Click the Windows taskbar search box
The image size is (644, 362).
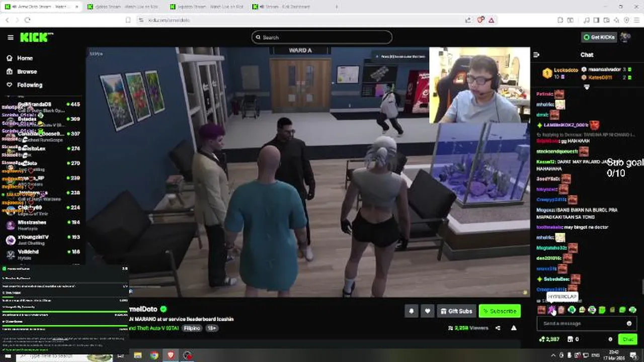coord(63,356)
